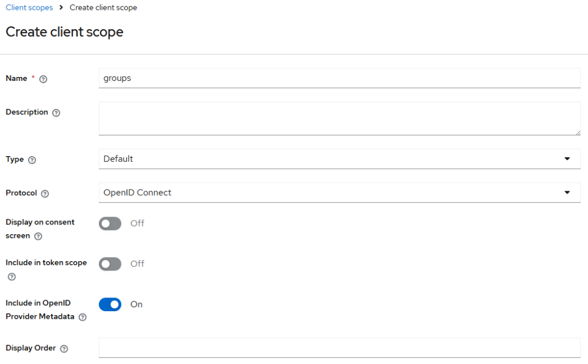The height and width of the screenshot is (364, 588).
Task: Enable Display on consent screen toggle
Action: pos(110,223)
